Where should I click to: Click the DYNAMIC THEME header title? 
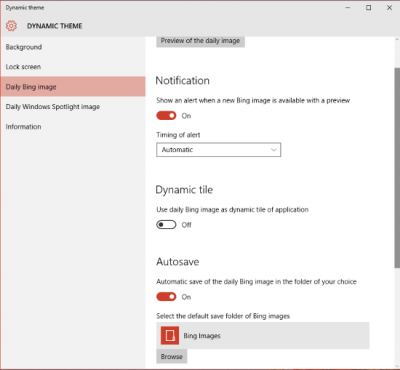(55, 26)
